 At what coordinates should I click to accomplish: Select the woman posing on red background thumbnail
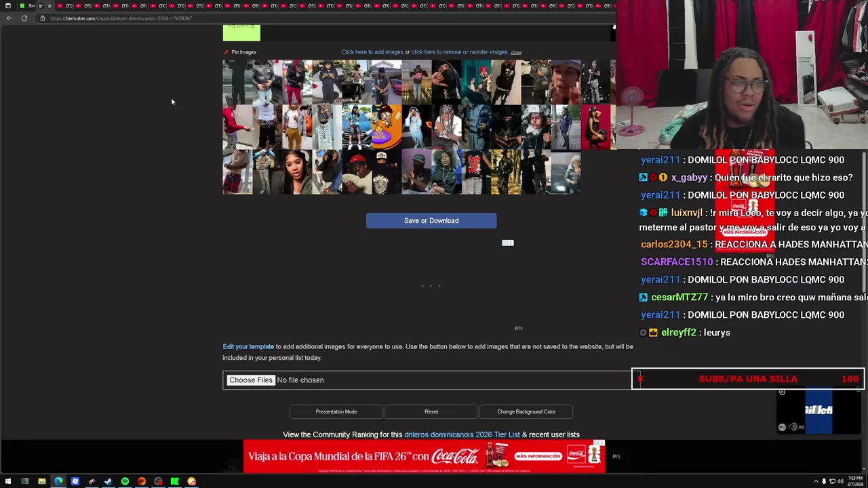[595, 127]
